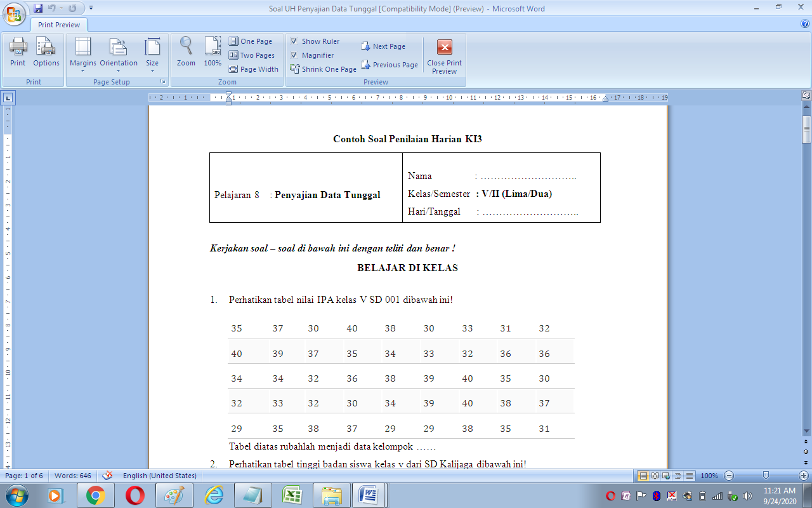Fit to Page Width
Viewport: 812px width, 508px height.
click(x=254, y=69)
